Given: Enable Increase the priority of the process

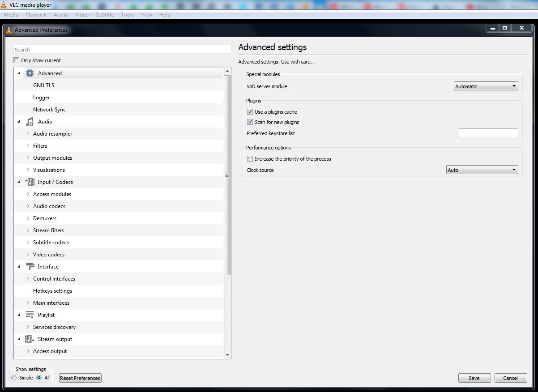Looking at the screenshot, I should 250,159.
